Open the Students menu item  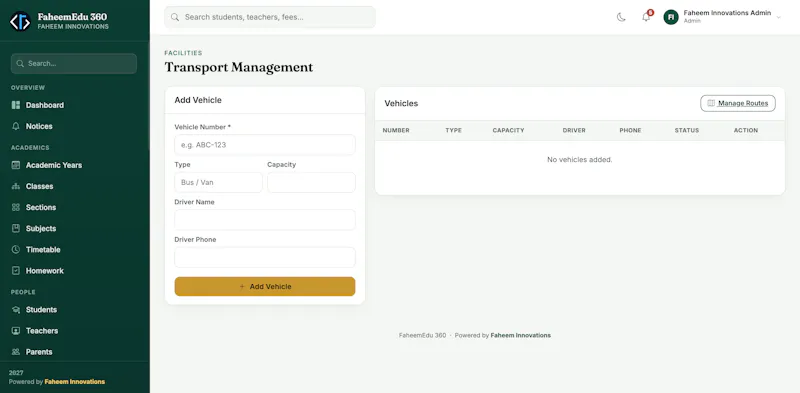tap(74, 310)
